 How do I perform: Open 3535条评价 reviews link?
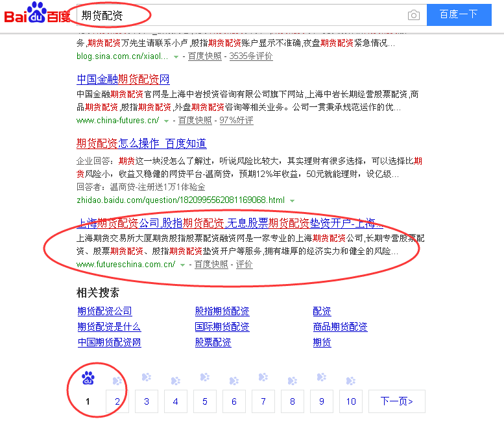251,56
